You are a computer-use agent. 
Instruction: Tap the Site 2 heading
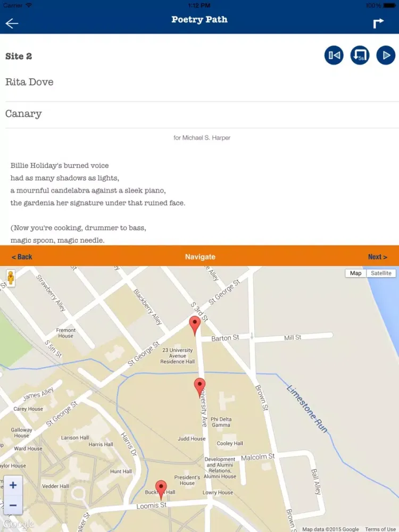(19, 56)
